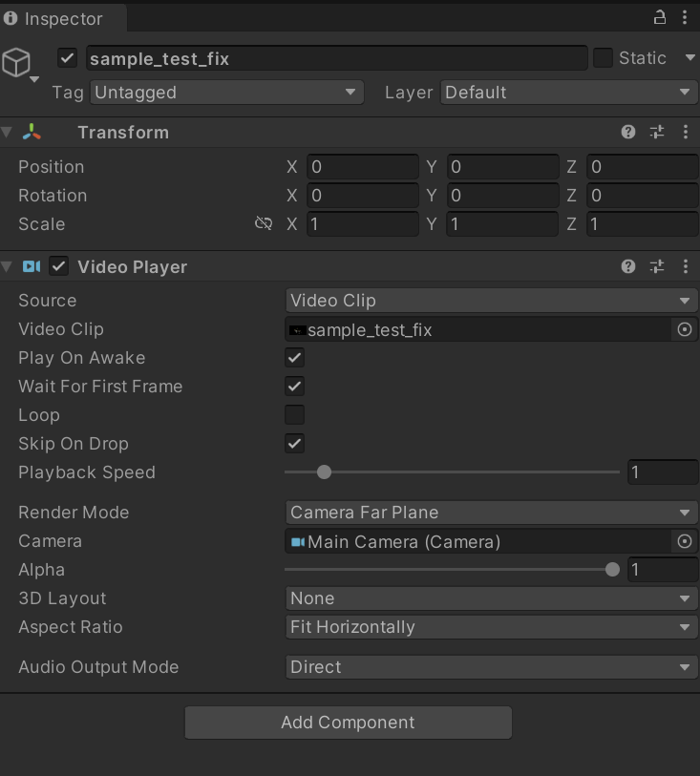Image resolution: width=700 pixels, height=776 pixels.
Task: Click the Position X field
Action: 363,167
